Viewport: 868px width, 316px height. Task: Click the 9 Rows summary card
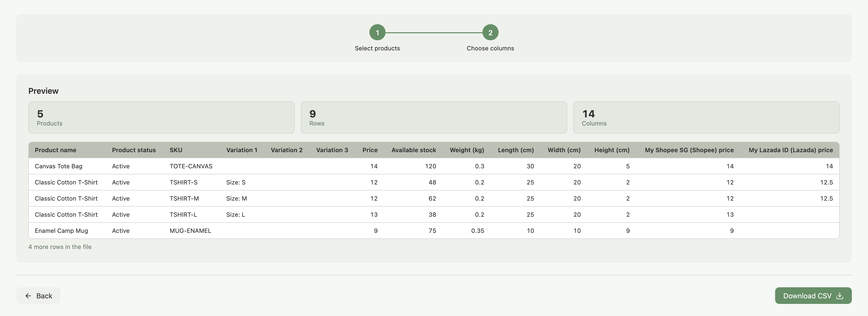point(434,117)
